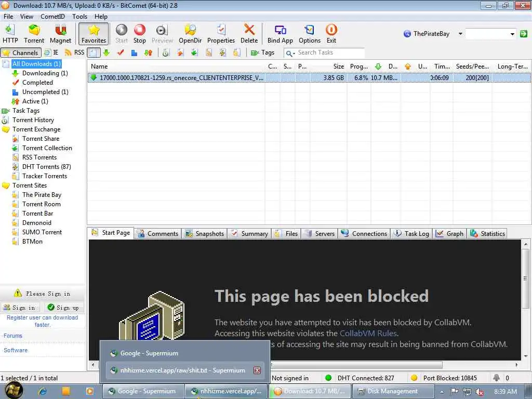The height and width of the screenshot is (399, 532).
Task: Switch to the Connections tab
Action: click(364, 233)
